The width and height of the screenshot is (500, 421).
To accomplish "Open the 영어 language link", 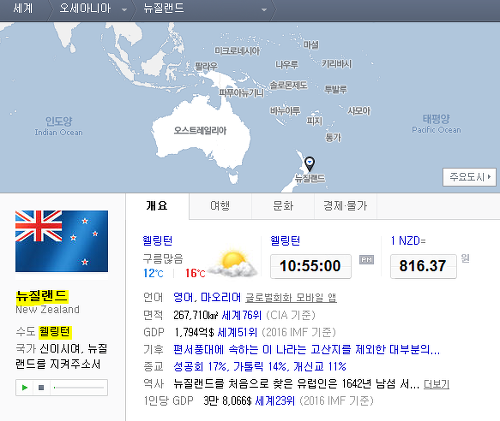I will [183, 297].
